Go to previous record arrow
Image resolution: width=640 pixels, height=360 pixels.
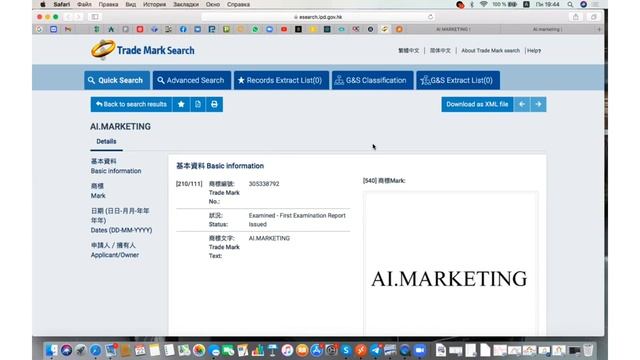522,104
